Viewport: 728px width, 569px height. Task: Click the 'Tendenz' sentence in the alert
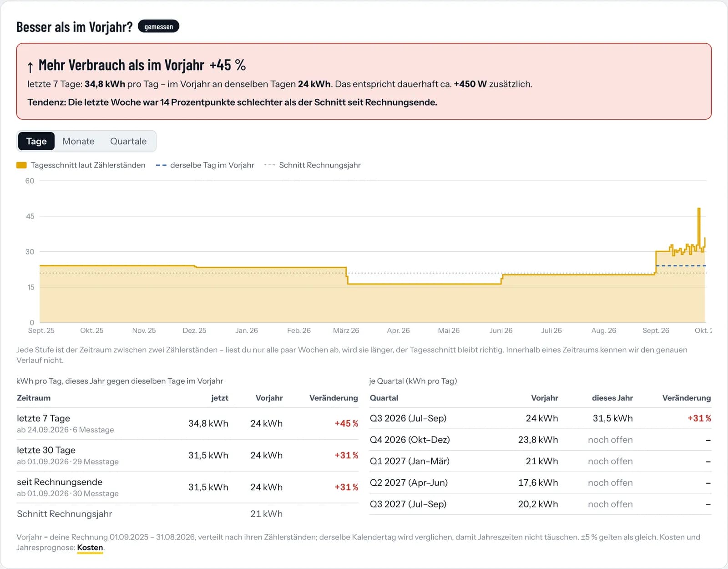[x=232, y=102]
